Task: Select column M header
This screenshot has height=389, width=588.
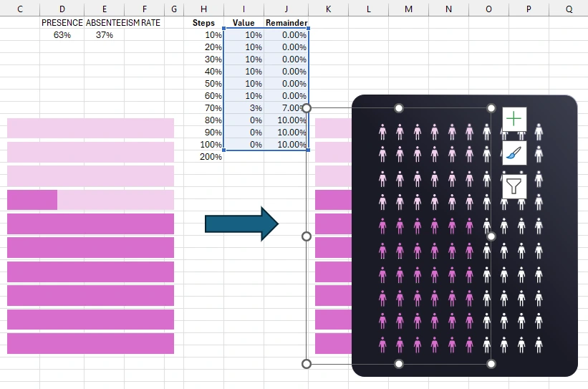Action: [408, 9]
